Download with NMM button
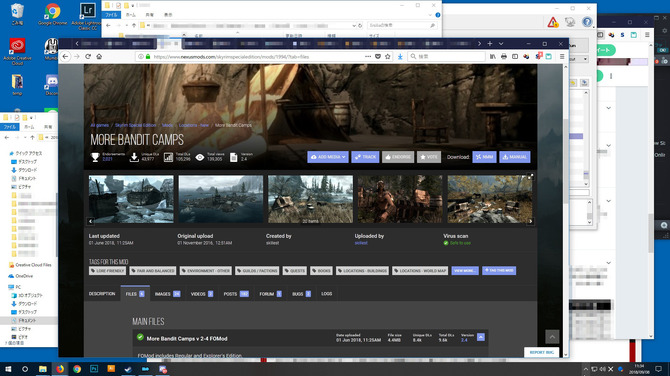 click(485, 157)
